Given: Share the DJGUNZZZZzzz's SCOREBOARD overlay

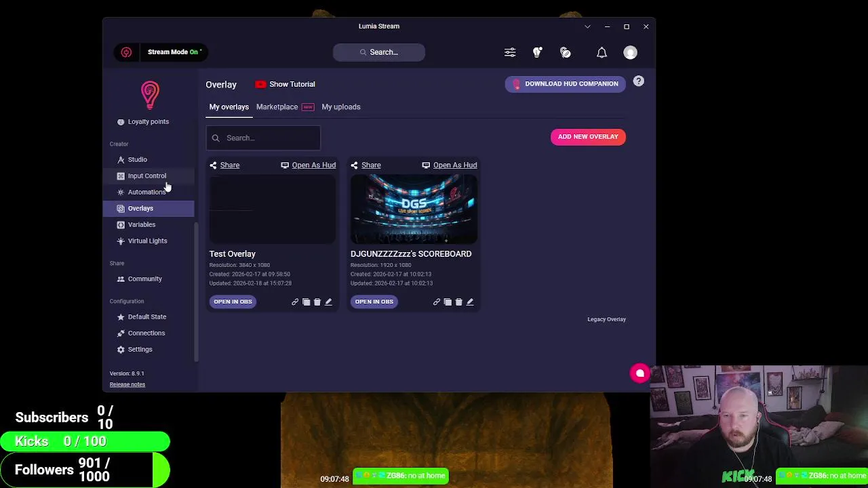Looking at the screenshot, I should point(366,165).
